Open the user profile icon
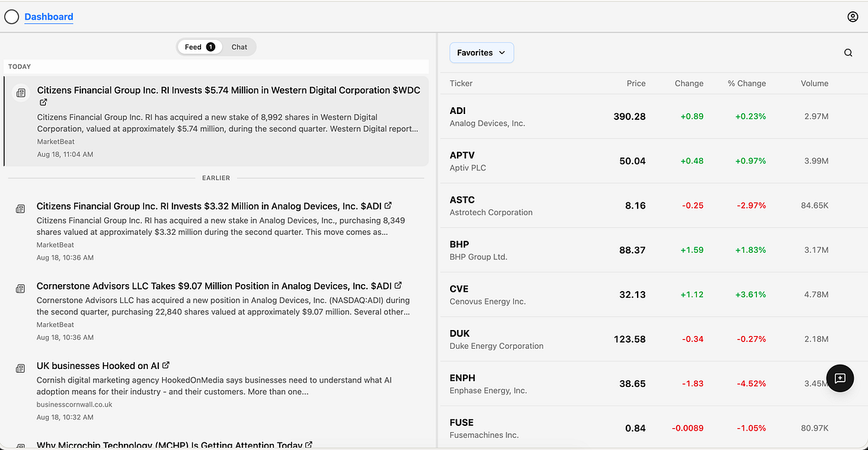The height and width of the screenshot is (450, 868). (x=852, y=16)
